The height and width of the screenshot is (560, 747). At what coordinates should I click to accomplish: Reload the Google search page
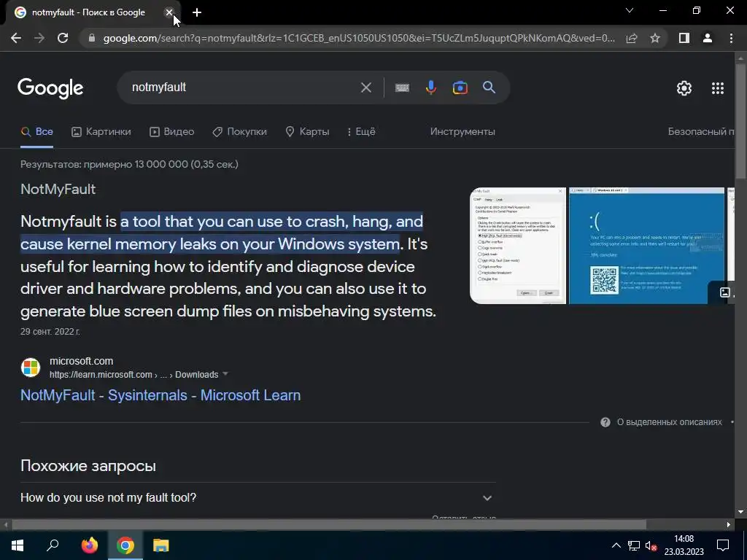coord(63,38)
